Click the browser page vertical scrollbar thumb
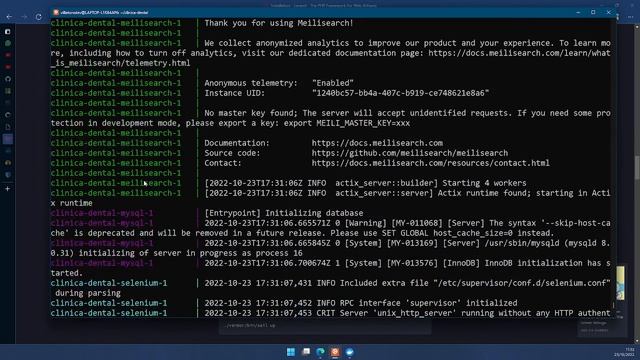640x360 pixels. point(637,167)
